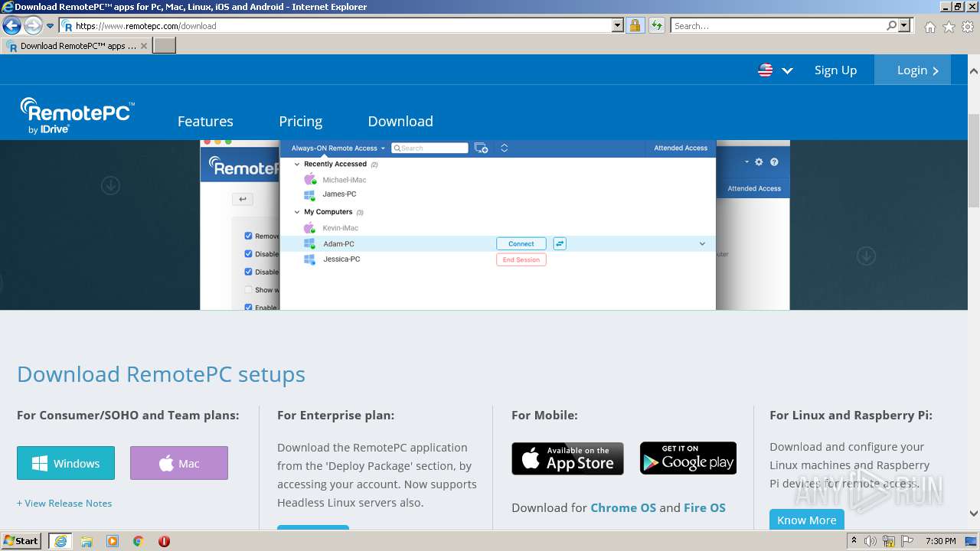Open Always-ON Remote Access dropdown
Screen dimensions: 980x551
338,148
